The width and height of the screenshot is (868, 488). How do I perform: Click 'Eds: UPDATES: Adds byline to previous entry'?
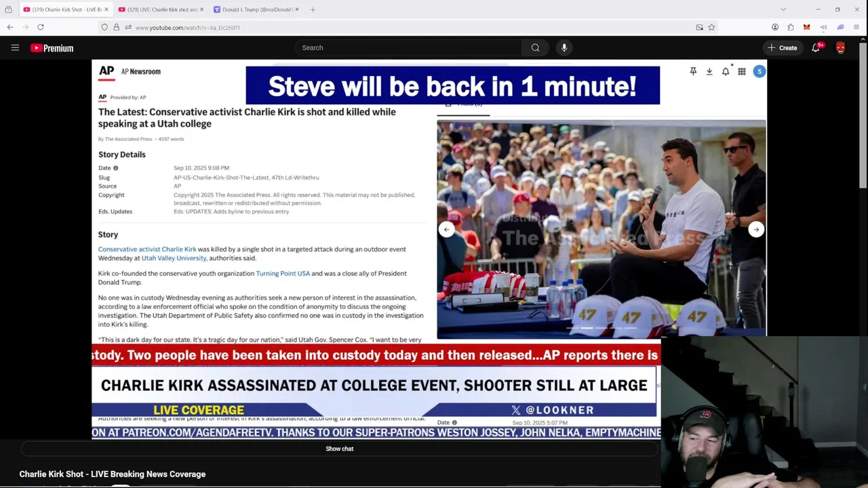coord(231,211)
